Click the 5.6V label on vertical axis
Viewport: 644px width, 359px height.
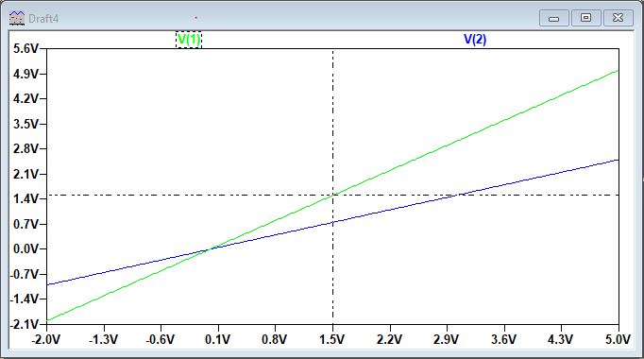pyautogui.click(x=25, y=49)
